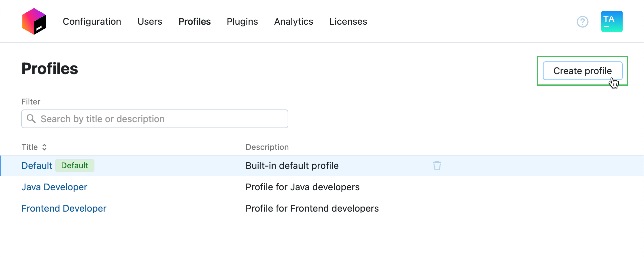This screenshot has width=644, height=257.
Task: Open the Java Developer profile
Action: click(x=54, y=187)
